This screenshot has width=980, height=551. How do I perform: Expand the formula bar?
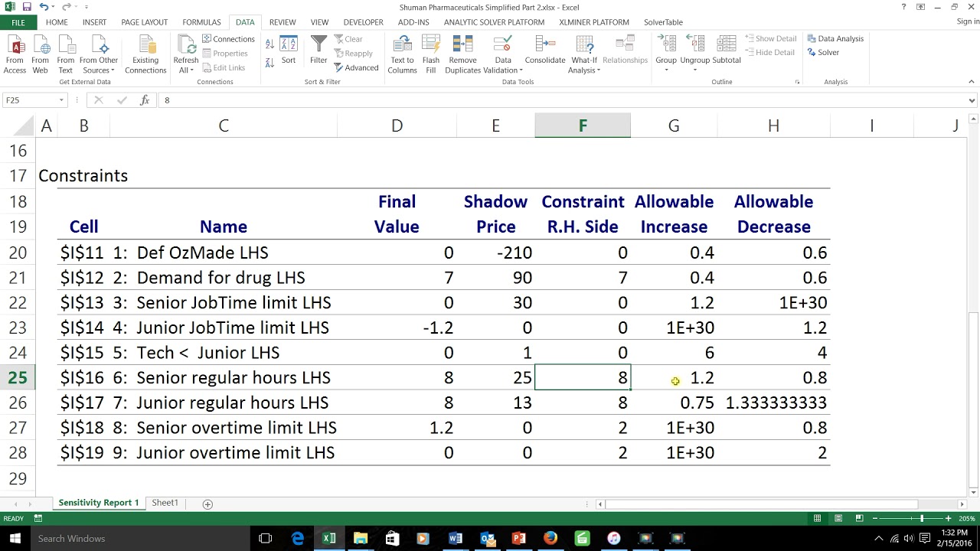973,100
